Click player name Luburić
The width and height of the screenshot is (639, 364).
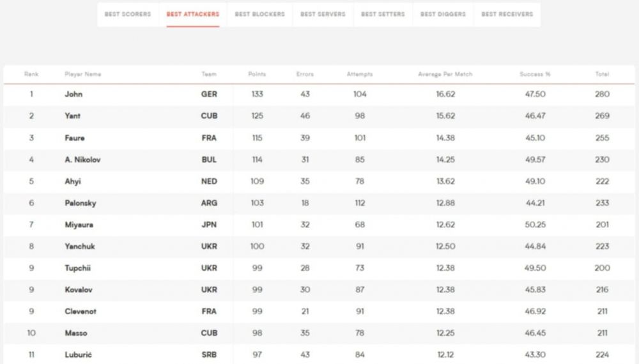coord(78,355)
